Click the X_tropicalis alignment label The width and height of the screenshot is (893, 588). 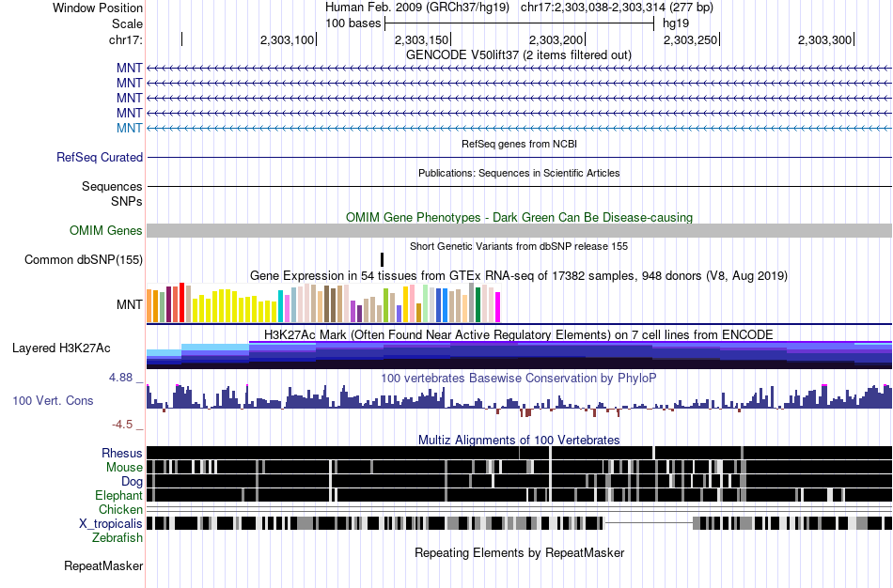111,524
